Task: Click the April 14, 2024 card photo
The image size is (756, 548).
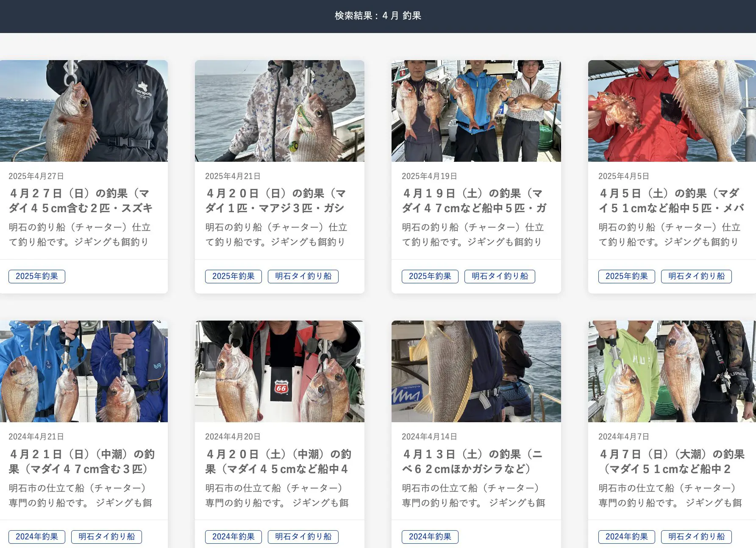Action: [476, 371]
